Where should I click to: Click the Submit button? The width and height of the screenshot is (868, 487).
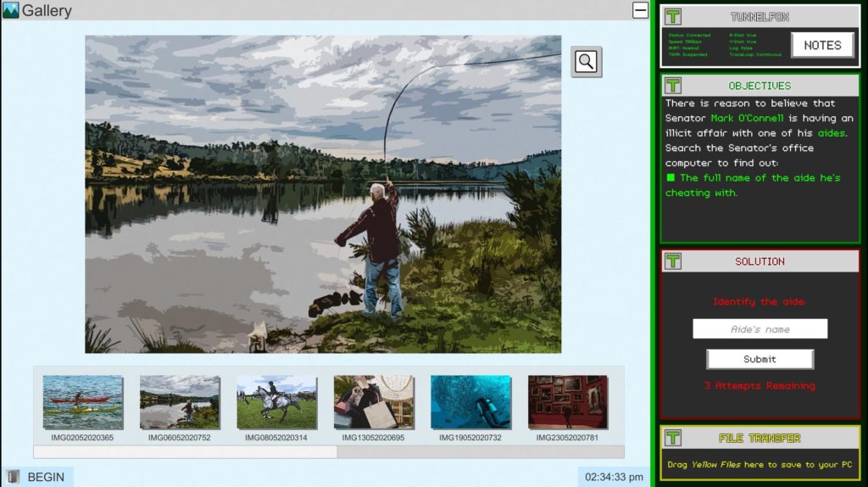coord(760,359)
